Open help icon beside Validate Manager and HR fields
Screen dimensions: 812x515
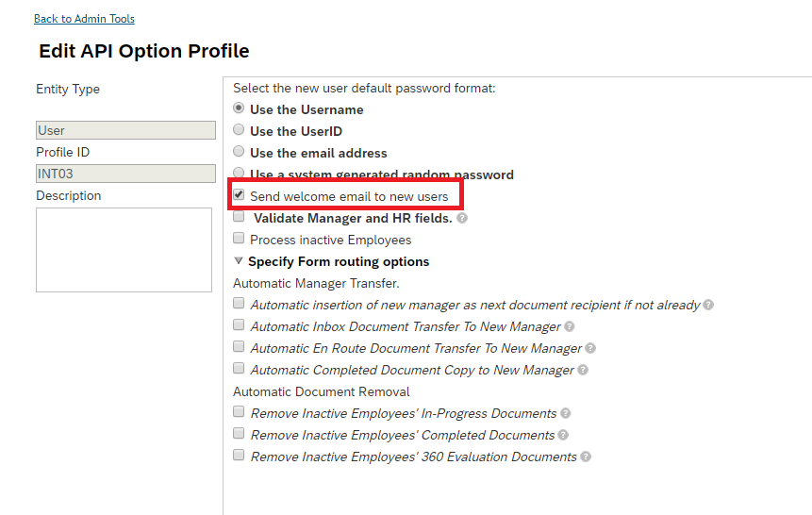[x=462, y=218]
